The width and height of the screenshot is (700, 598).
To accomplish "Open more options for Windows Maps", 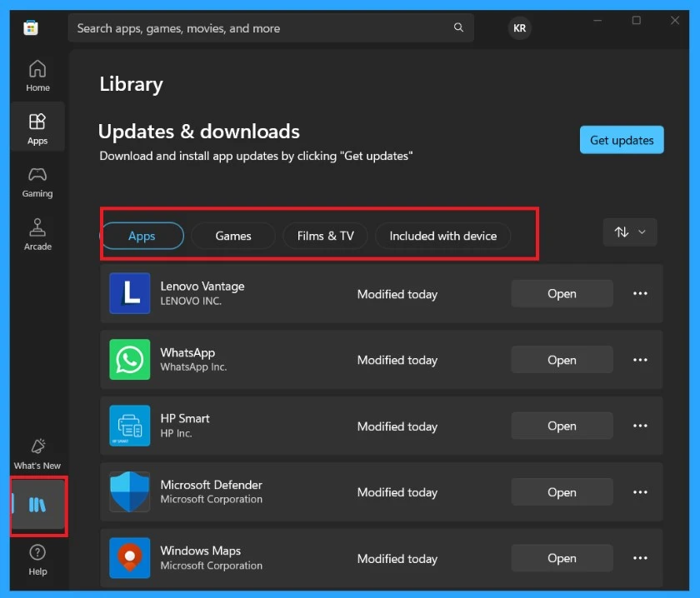I will click(x=640, y=558).
